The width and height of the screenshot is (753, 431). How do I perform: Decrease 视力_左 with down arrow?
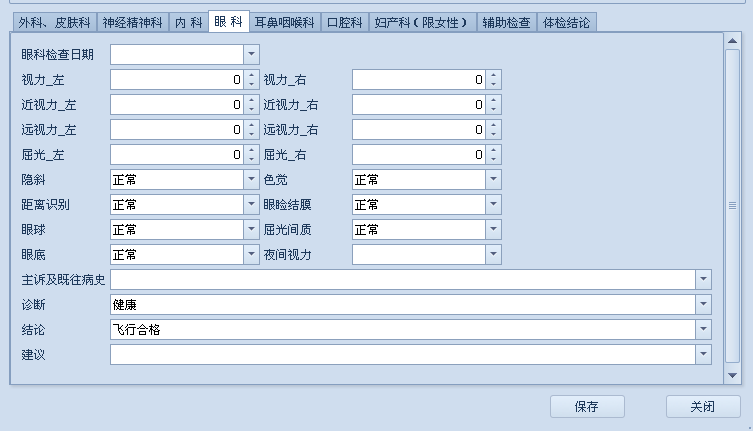(x=251, y=84)
